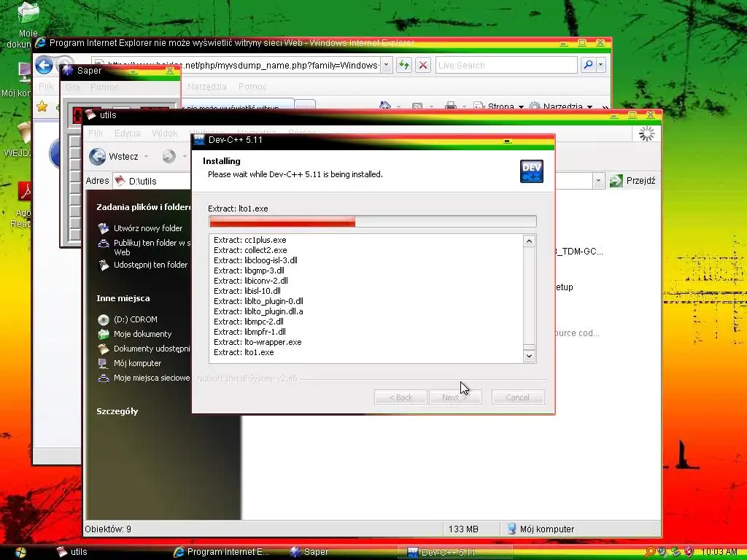The width and height of the screenshot is (747, 560).
Task: Open Wstecz history dropdown arrow in utils
Action: click(146, 156)
